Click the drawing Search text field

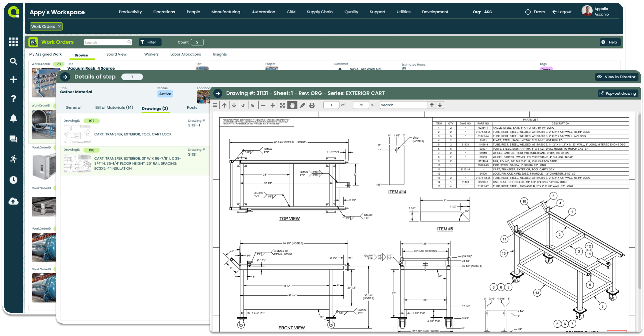(x=404, y=105)
